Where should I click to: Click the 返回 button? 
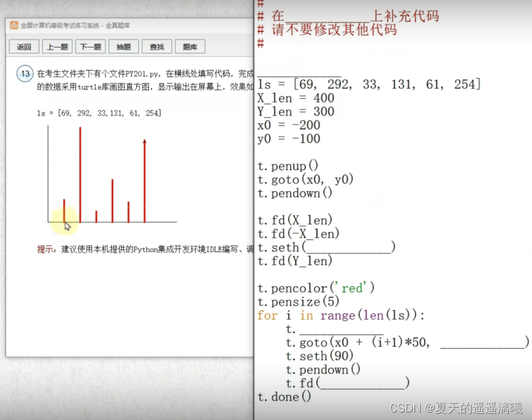pos(24,46)
